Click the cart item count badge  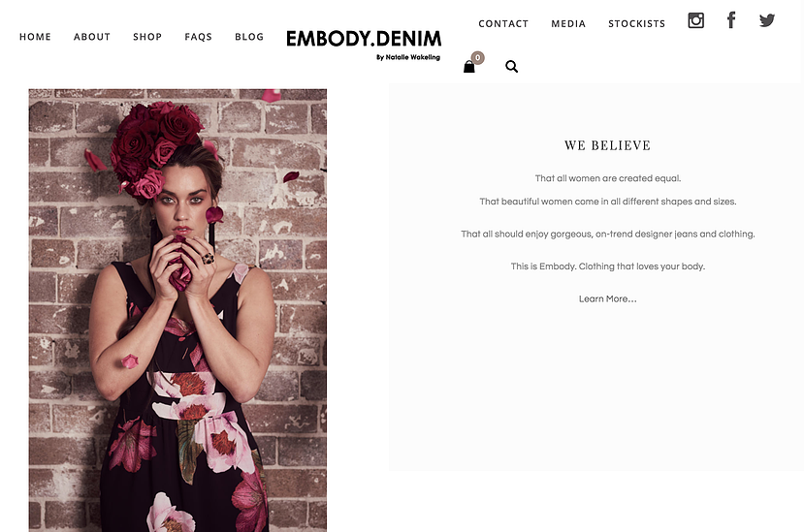[x=478, y=57]
